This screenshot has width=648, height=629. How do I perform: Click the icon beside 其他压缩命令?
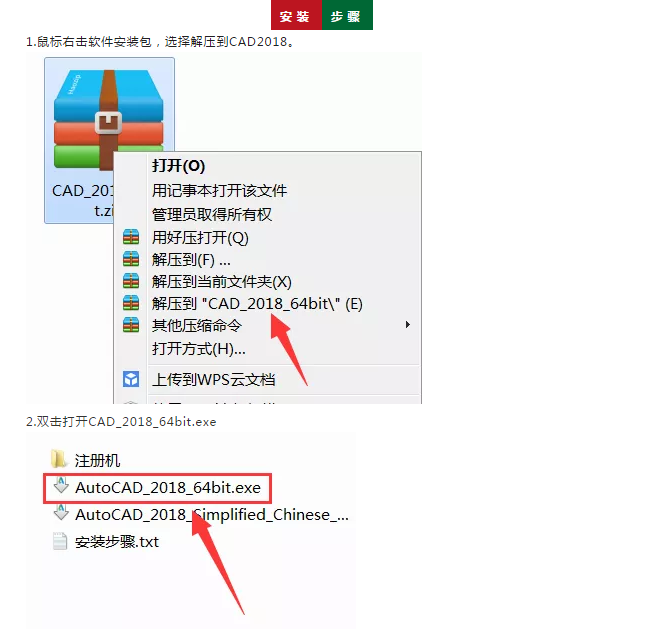[x=131, y=325]
